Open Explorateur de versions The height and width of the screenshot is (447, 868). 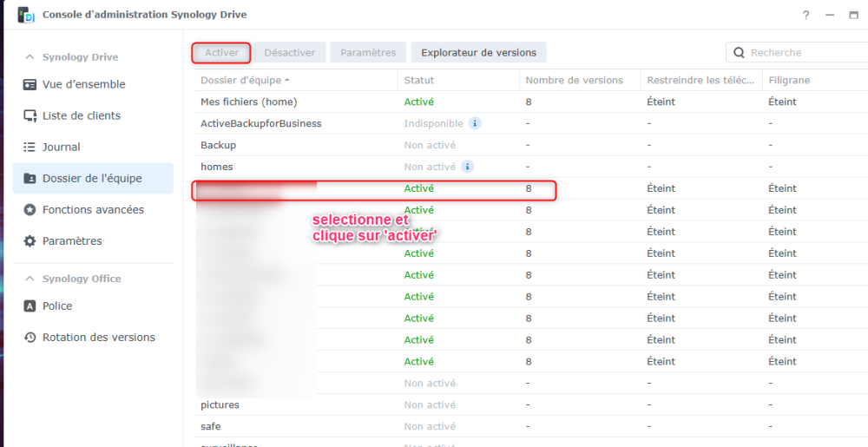[x=478, y=53]
